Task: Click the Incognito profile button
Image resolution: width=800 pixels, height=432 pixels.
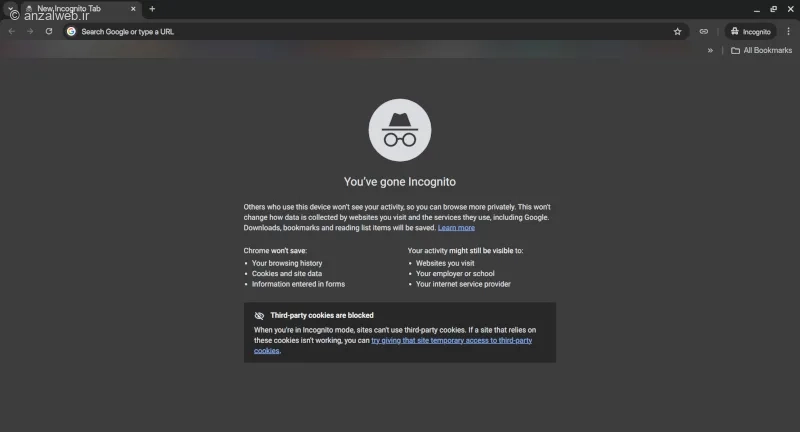Action: [750, 31]
